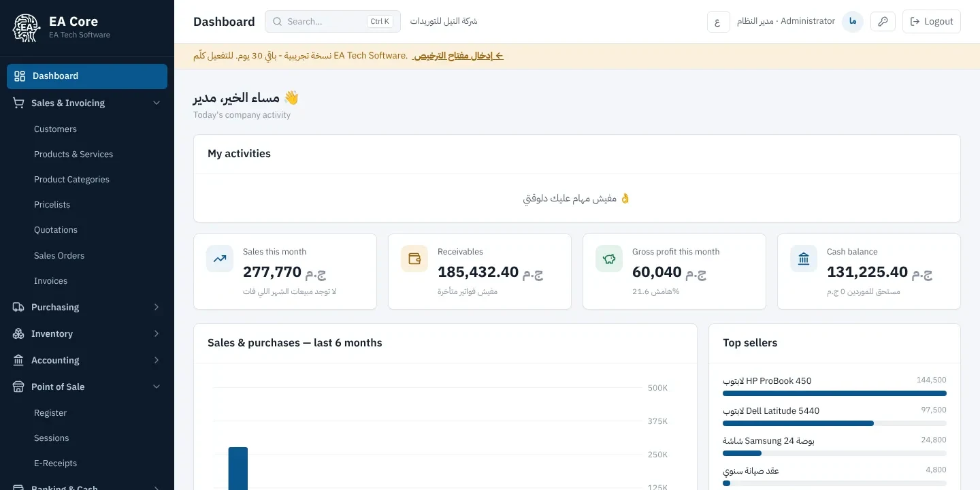Expand the Accounting section chevron

click(x=157, y=360)
